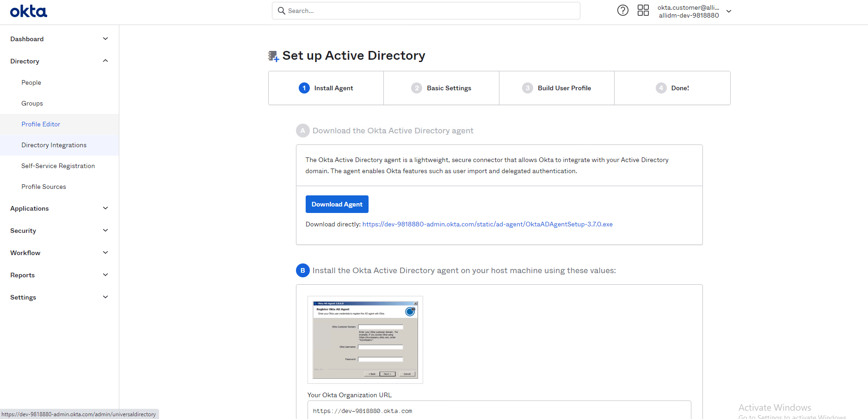The image size is (868, 419).
Task: Click the 'Your Okta Organization URL' label
Action: click(350, 395)
